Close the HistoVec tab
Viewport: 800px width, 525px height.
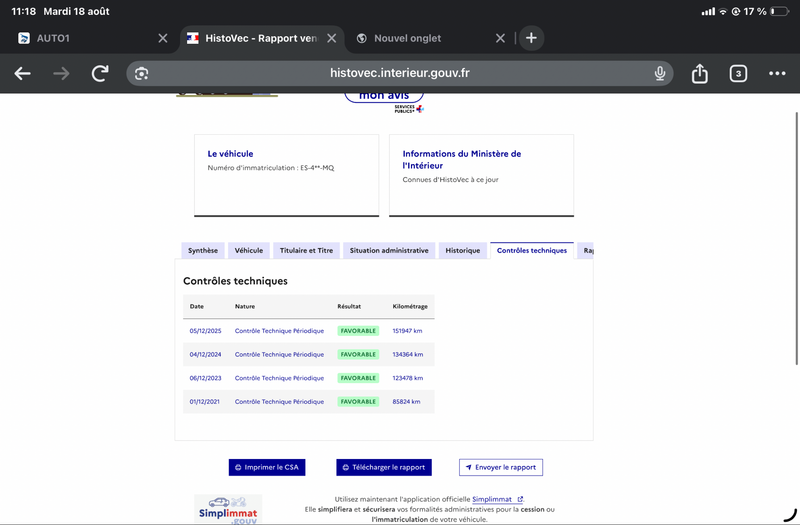pos(332,38)
